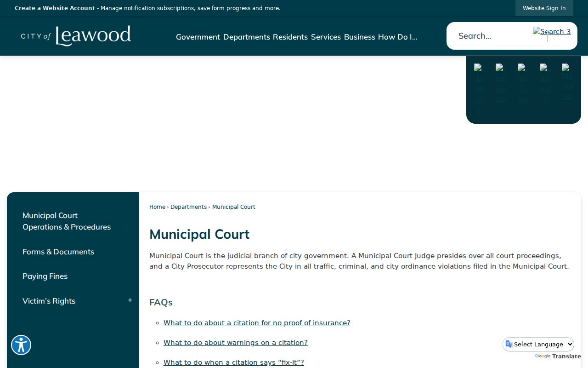
Task: Open the Residents menu
Action: 290,37
